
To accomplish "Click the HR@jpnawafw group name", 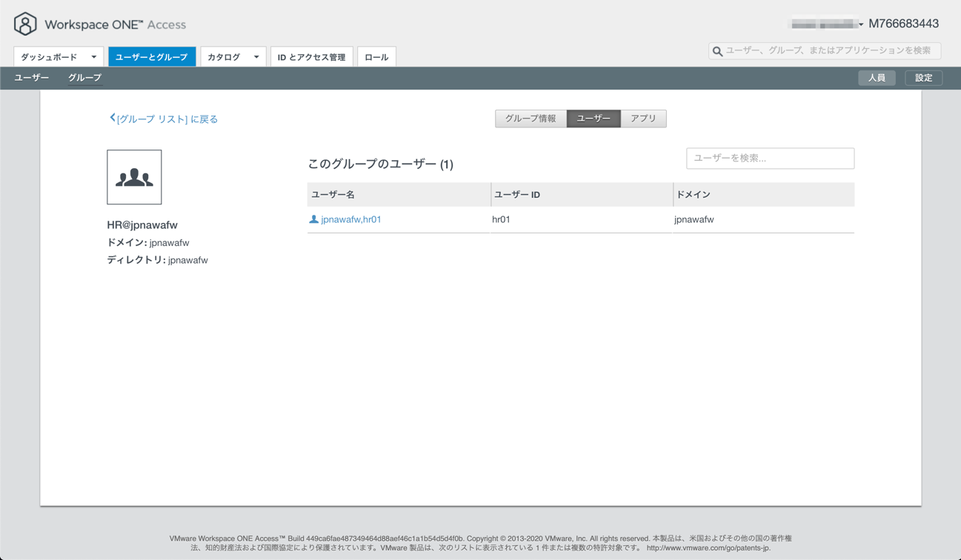I will (x=142, y=224).
